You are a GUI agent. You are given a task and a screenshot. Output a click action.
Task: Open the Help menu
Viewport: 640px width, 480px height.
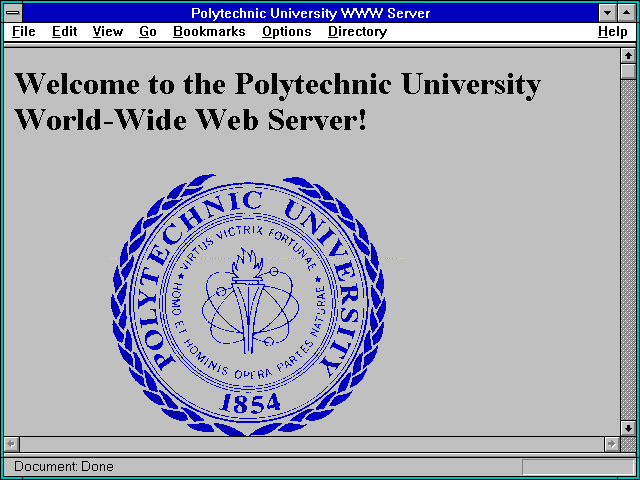click(613, 32)
